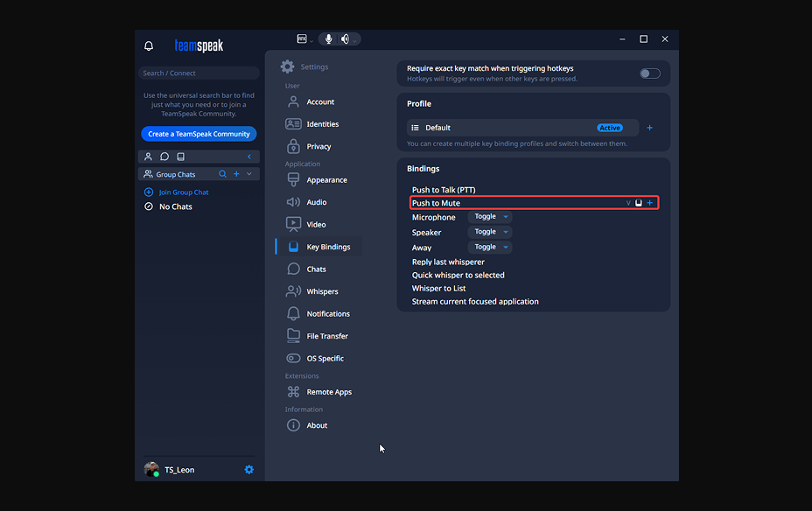Select Whisper to List binding
Viewport: 812px width, 511px height.
(x=438, y=289)
